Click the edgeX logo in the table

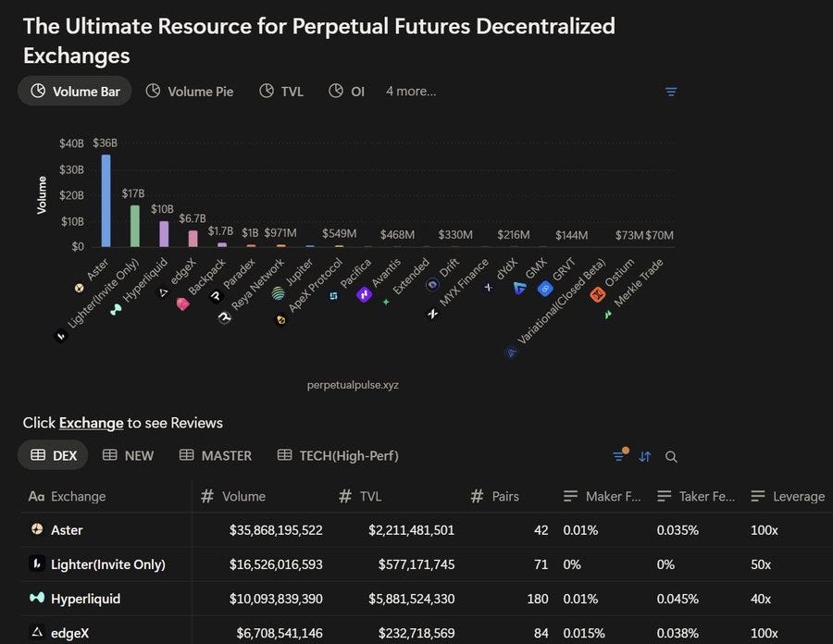[x=36, y=633]
